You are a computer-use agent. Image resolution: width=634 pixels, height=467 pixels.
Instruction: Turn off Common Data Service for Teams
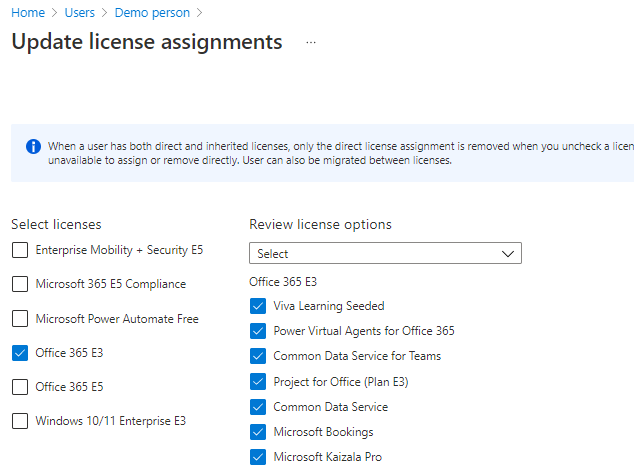click(x=258, y=356)
